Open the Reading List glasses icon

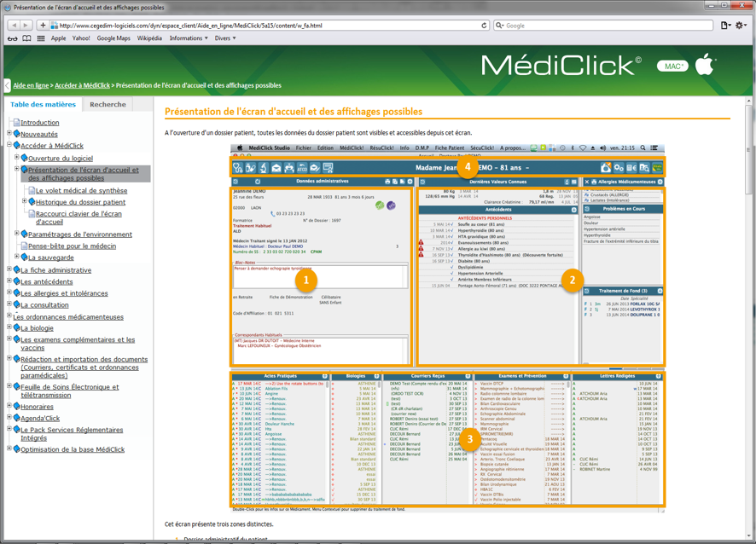pos(13,38)
